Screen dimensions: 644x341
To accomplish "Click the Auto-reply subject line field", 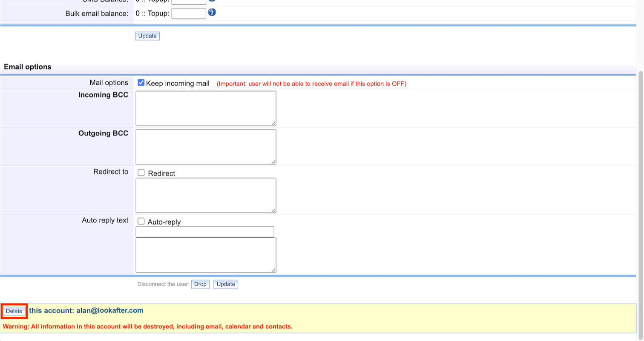I will (x=205, y=232).
